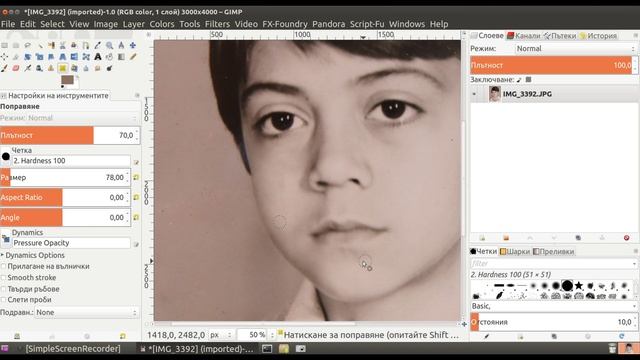Select the Crop tool
Screen dimensions: 640x360
tap(16, 57)
